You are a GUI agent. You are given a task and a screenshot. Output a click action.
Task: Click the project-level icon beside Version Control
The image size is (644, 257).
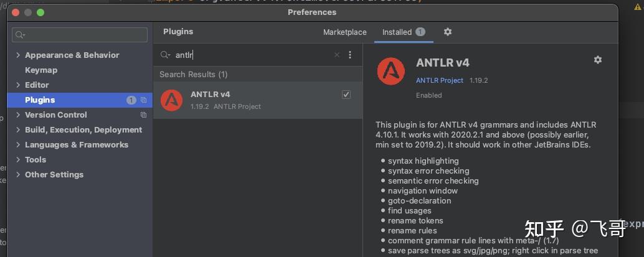[143, 115]
